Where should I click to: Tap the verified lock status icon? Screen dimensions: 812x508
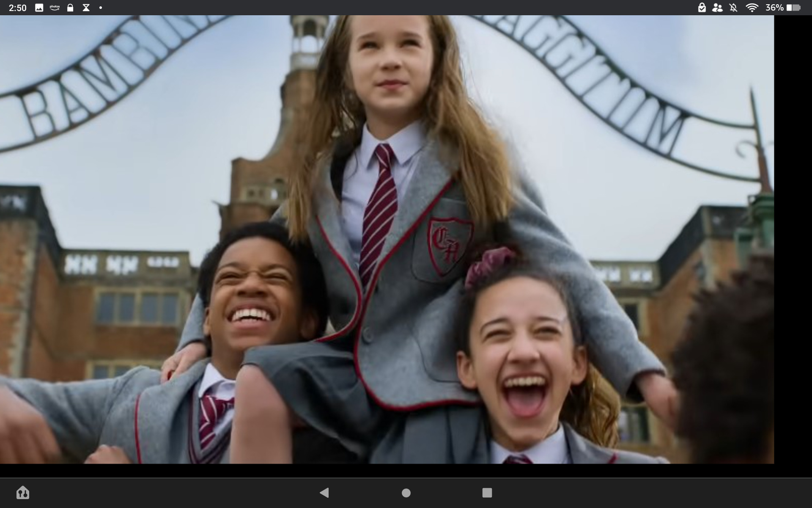click(x=702, y=8)
